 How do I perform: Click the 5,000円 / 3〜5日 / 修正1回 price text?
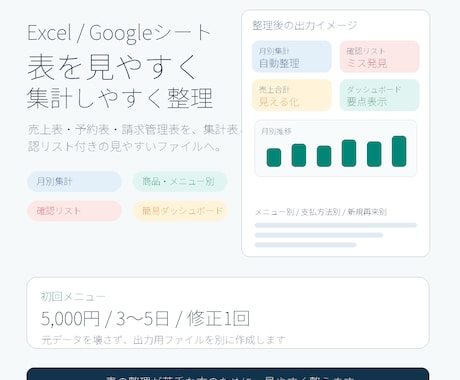(x=145, y=318)
